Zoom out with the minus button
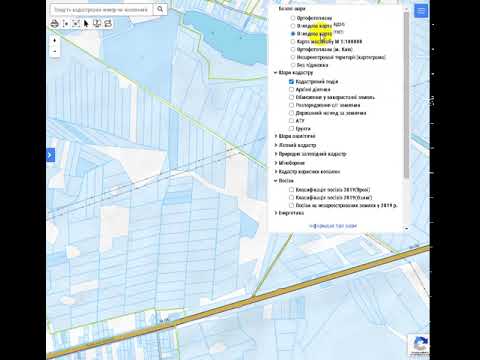This screenshot has height=360, width=480. [55, 51]
